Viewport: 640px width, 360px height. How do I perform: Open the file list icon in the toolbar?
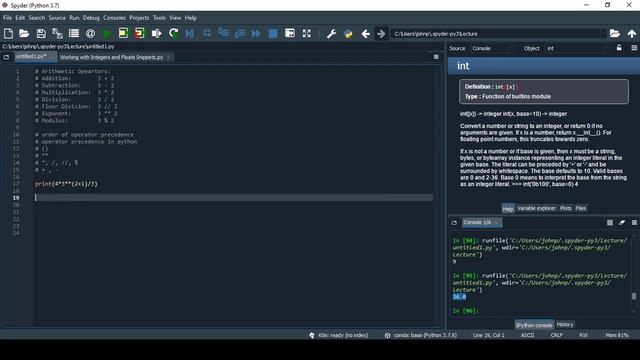(x=74, y=33)
